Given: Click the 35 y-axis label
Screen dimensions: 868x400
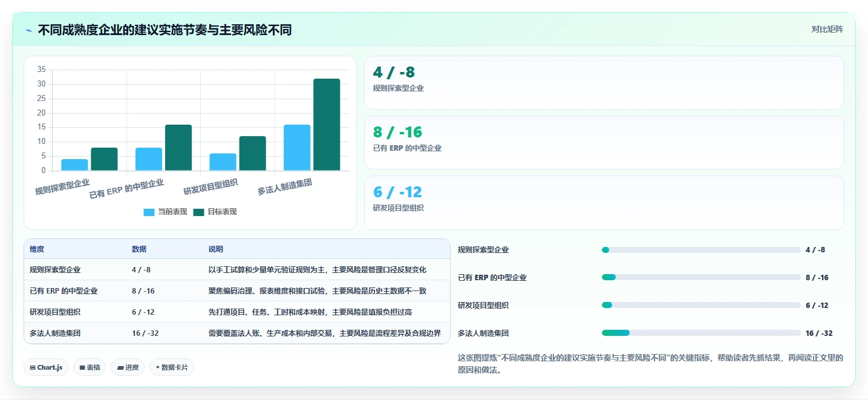Looking at the screenshot, I should 41,70.
